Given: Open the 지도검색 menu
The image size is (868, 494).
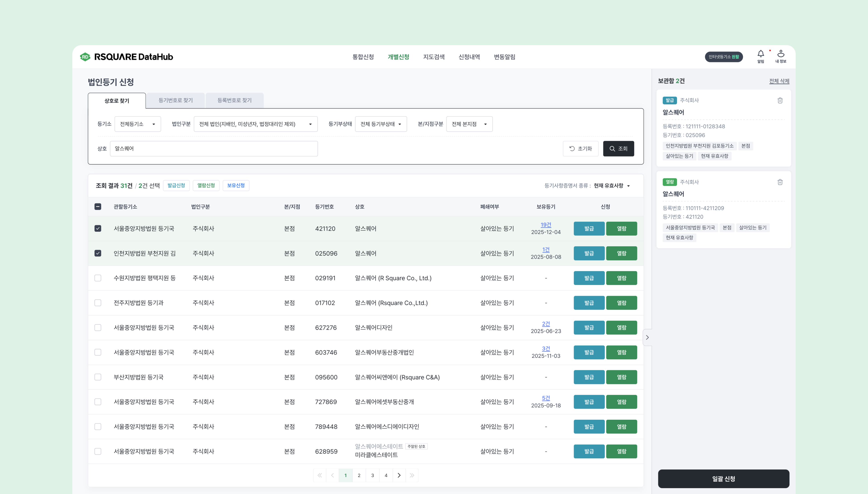Looking at the screenshot, I should click(x=434, y=57).
